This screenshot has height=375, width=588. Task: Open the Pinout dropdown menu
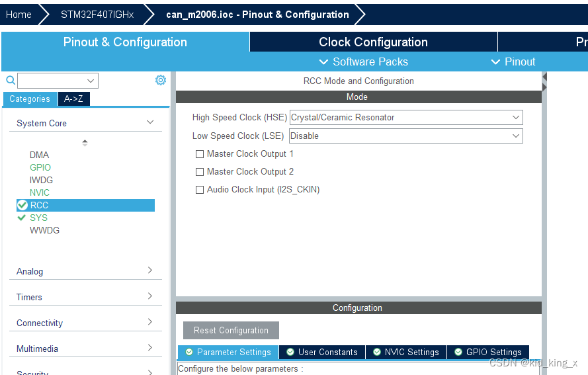tap(513, 62)
